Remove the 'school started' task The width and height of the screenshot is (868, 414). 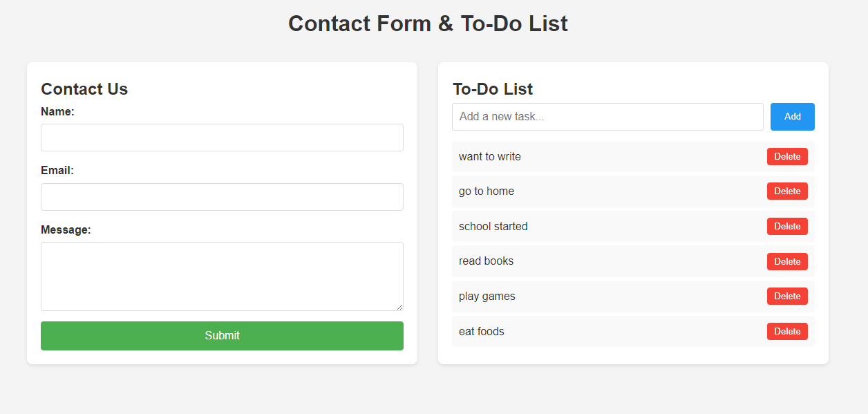tap(787, 227)
